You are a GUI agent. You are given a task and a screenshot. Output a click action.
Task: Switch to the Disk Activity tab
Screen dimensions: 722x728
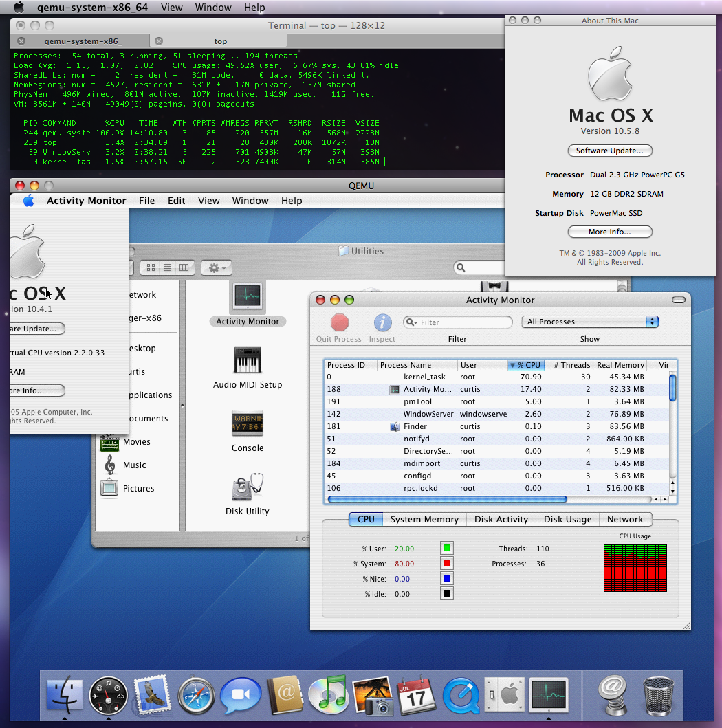click(x=501, y=519)
